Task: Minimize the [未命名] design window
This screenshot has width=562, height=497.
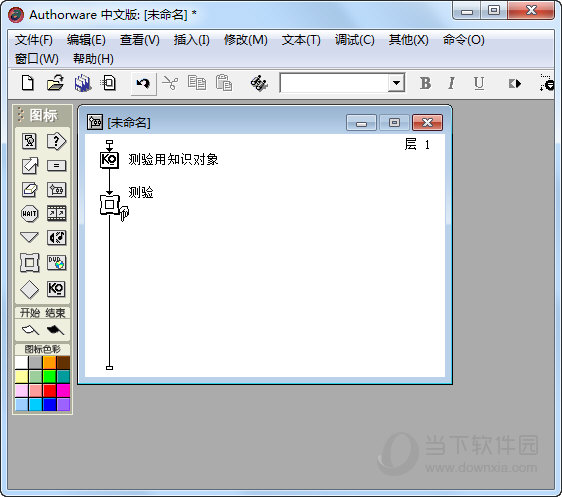Action: coord(361,123)
